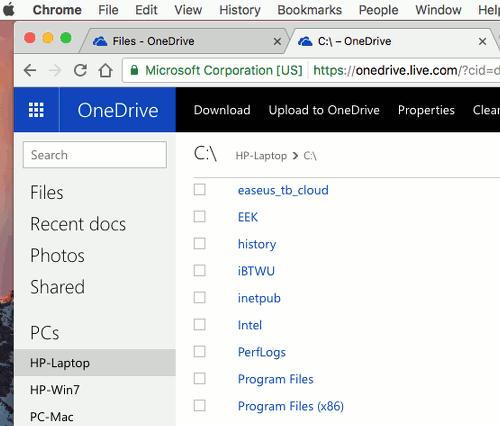
Task: Open the Window menu
Action: click(x=438, y=10)
